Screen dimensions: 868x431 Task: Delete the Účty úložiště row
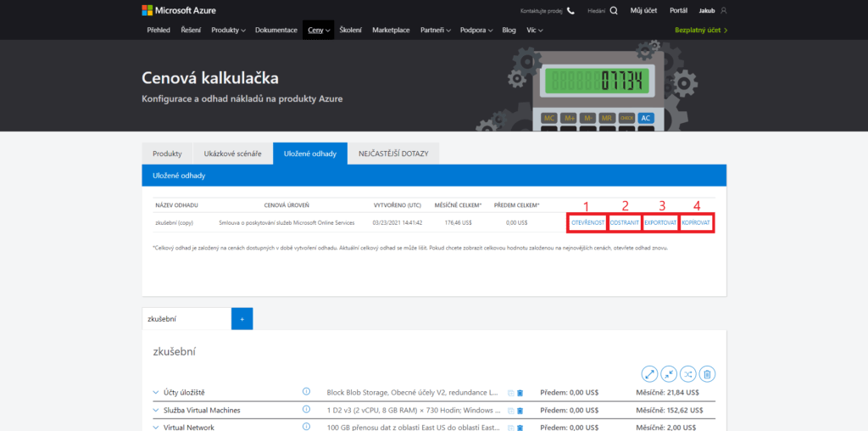click(520, 393)
